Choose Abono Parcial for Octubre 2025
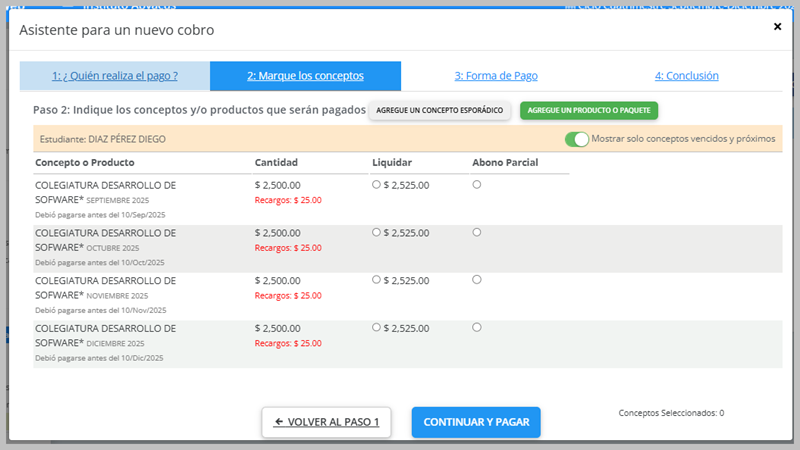The image size is (800, 450). 476,232
